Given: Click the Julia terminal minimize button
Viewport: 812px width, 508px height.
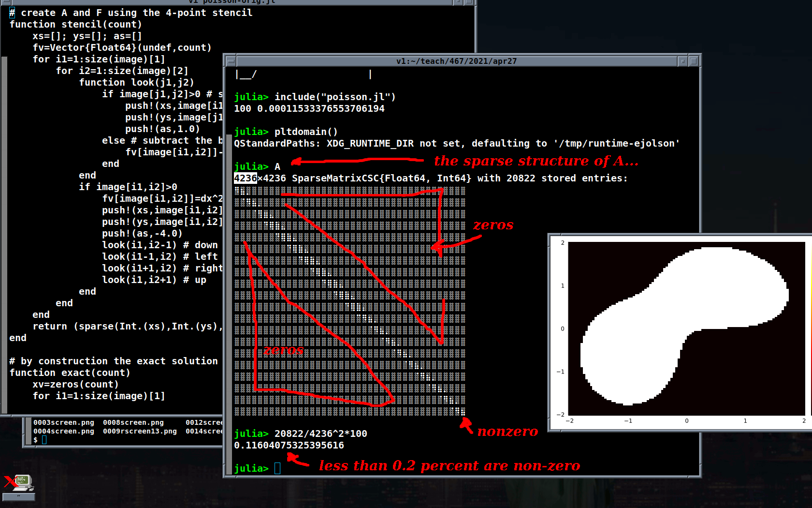Looking at the screenshot, I should point(682,61).
